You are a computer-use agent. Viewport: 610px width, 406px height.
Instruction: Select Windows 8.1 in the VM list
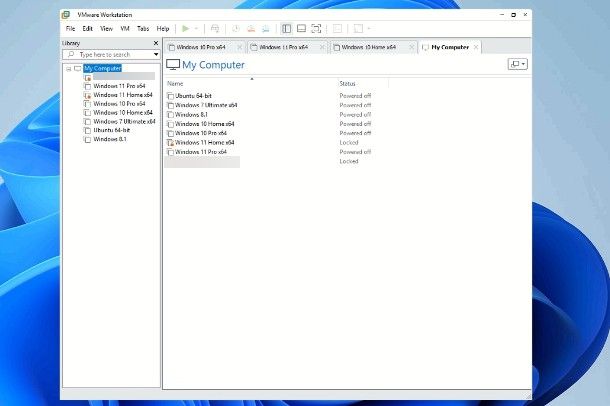pyautogui.click(x=190, y=114)
